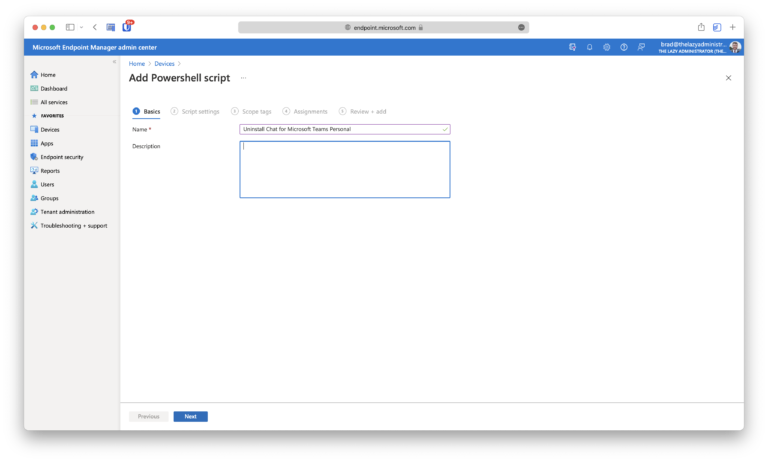The height and width of the screenshot is (462, 768).
Task: Select the Assignments tab
Action: point(305,112)
